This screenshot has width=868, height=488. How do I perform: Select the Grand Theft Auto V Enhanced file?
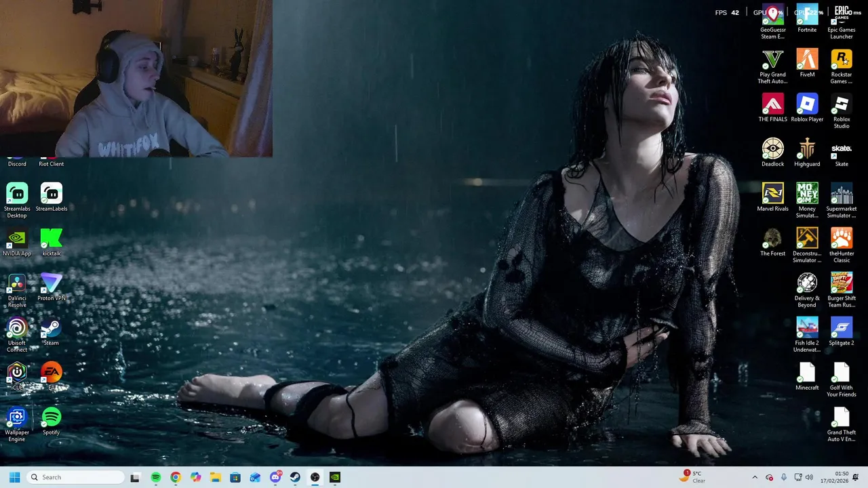tap(842, 424)
